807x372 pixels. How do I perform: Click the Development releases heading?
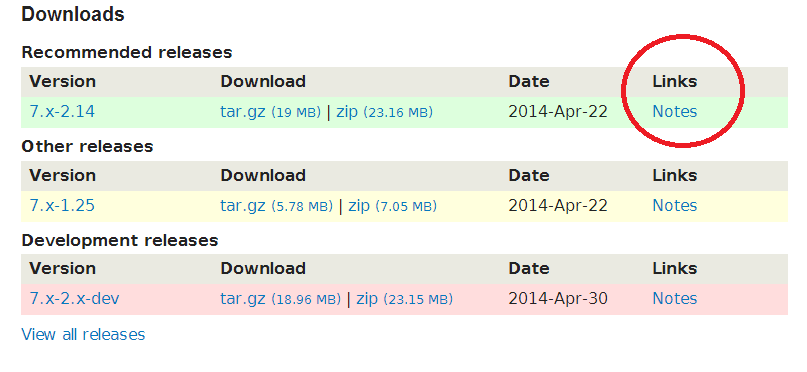(120, 240)
